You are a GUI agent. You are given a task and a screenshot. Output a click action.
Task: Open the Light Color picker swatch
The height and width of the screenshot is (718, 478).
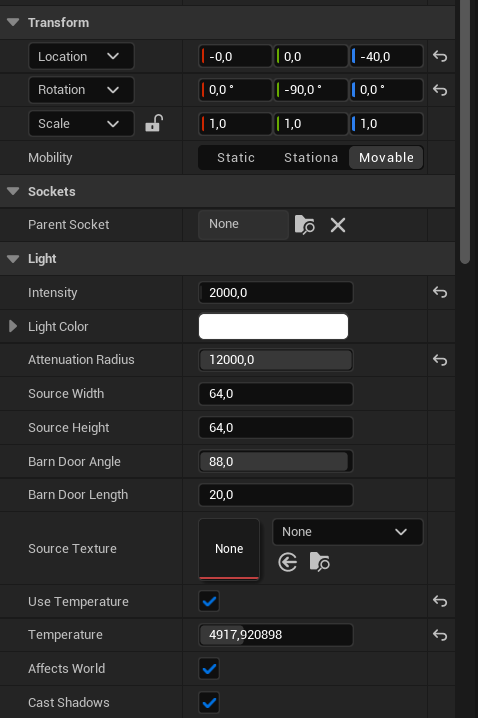coord(273,326)
